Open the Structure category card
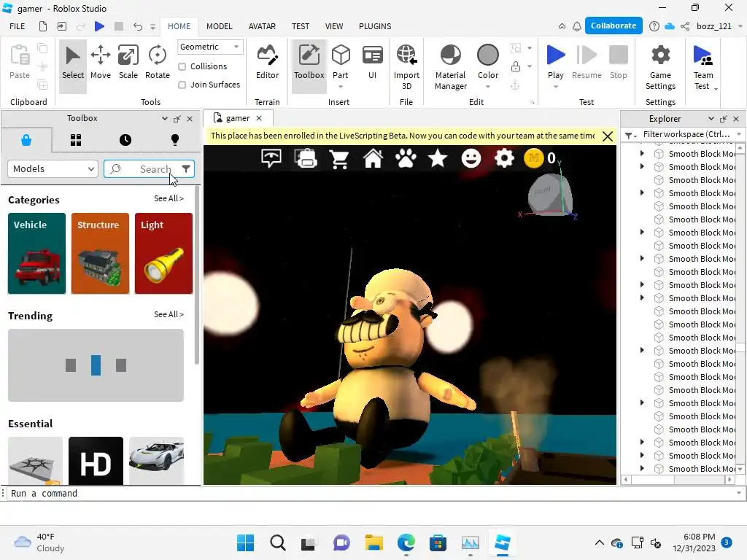This screenshot has width=747, height=560. coord(100,253)
